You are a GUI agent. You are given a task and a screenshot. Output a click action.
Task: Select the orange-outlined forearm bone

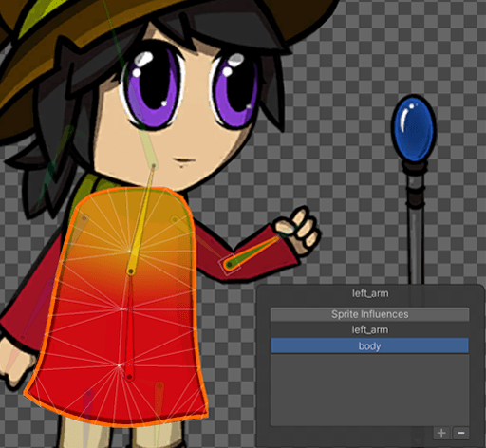(254, 251)
